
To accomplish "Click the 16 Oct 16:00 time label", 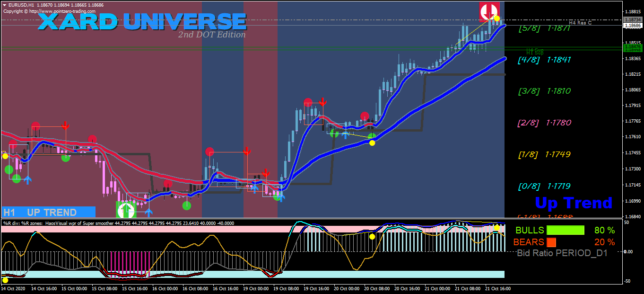I will 226,288.
